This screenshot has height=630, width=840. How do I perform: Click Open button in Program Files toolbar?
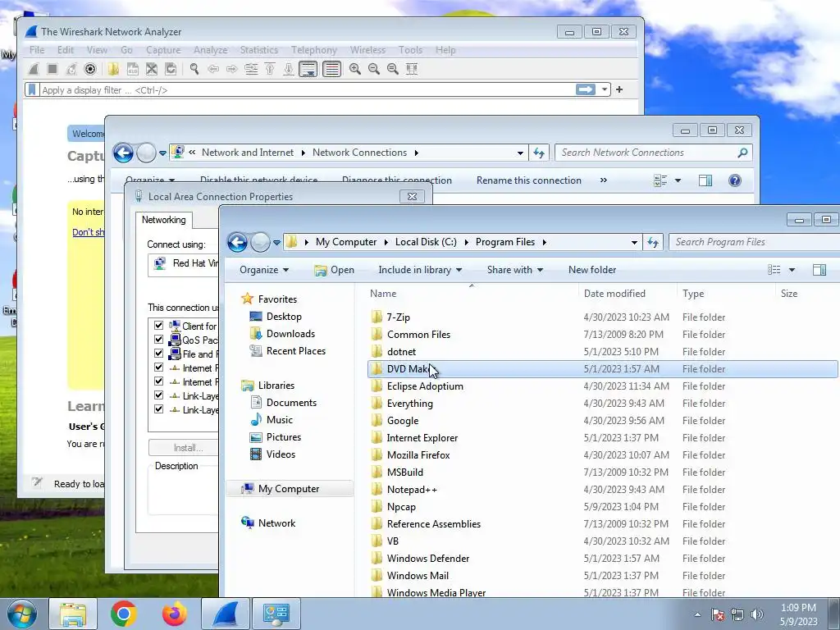335,270
